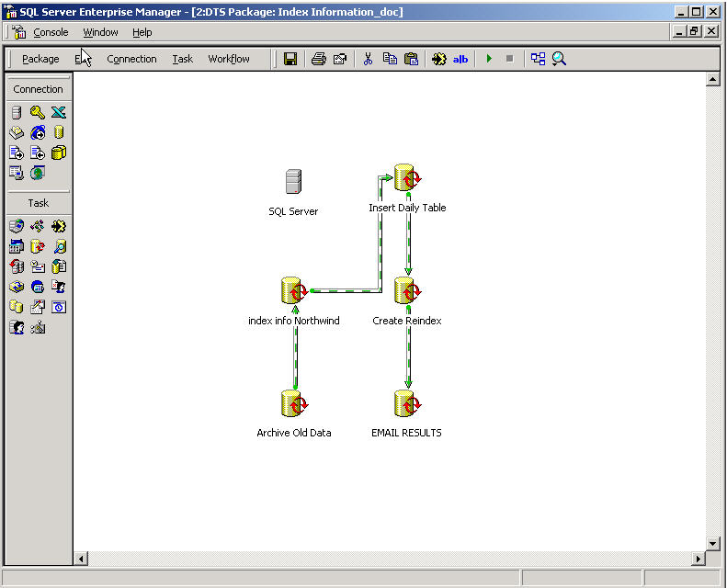This screenshot has height=588, width=727.
Task: Add a Message Queue task
Action: point(38,287)
